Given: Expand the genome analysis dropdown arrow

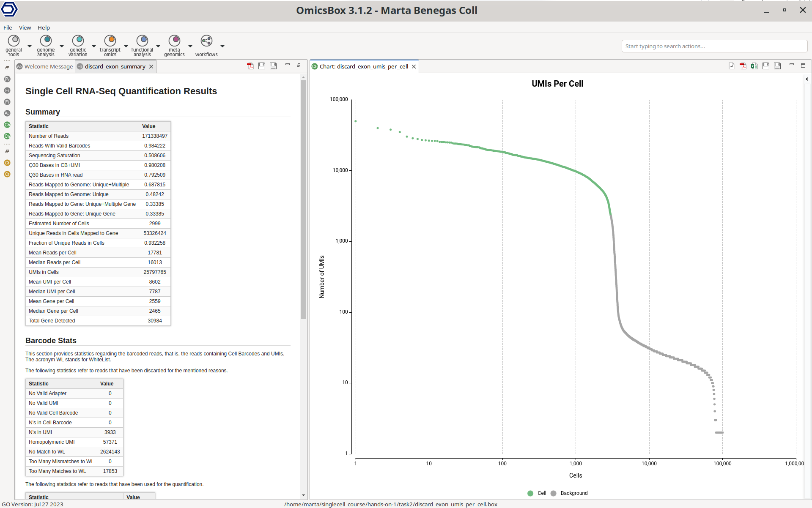Looking at the screenshot, I should (62, 46).
